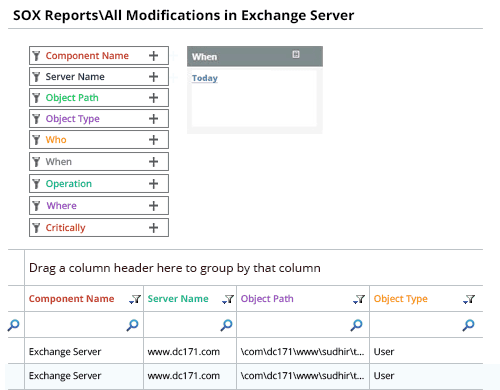Add an Operation filter using its plus icon
The height and width of the screenshot is (390, 500).
point(153,184)
